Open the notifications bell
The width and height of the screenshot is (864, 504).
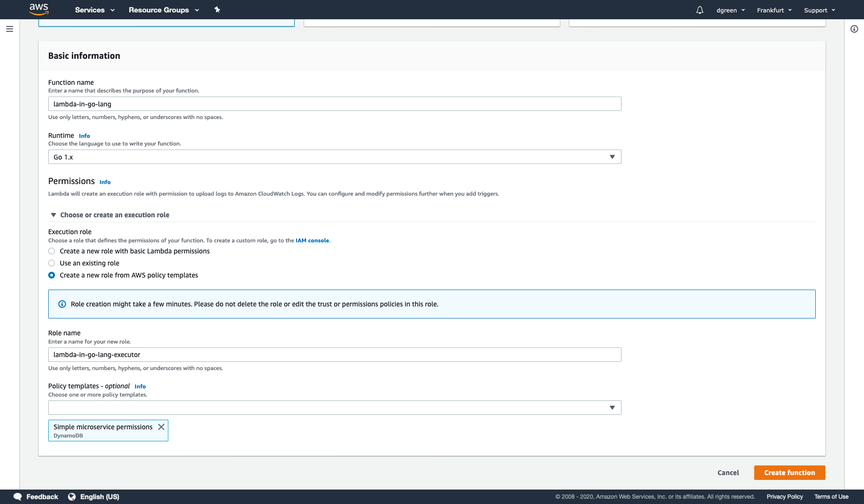tap(700, 10)
